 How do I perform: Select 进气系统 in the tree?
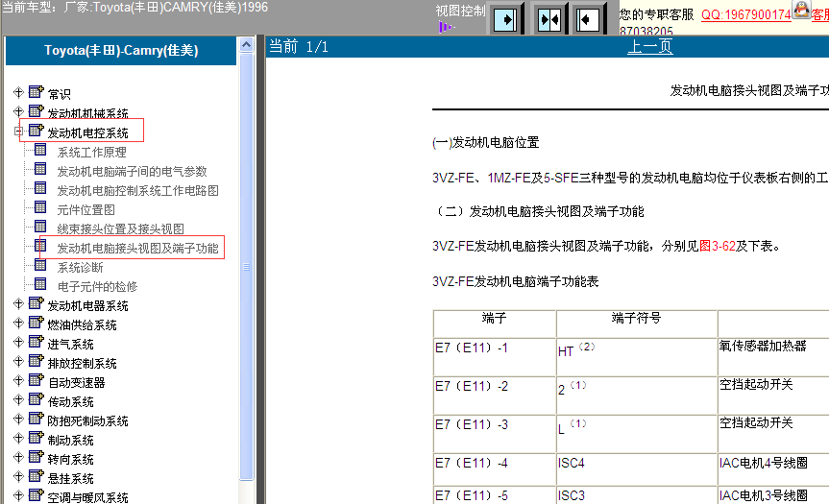point(70,345)
